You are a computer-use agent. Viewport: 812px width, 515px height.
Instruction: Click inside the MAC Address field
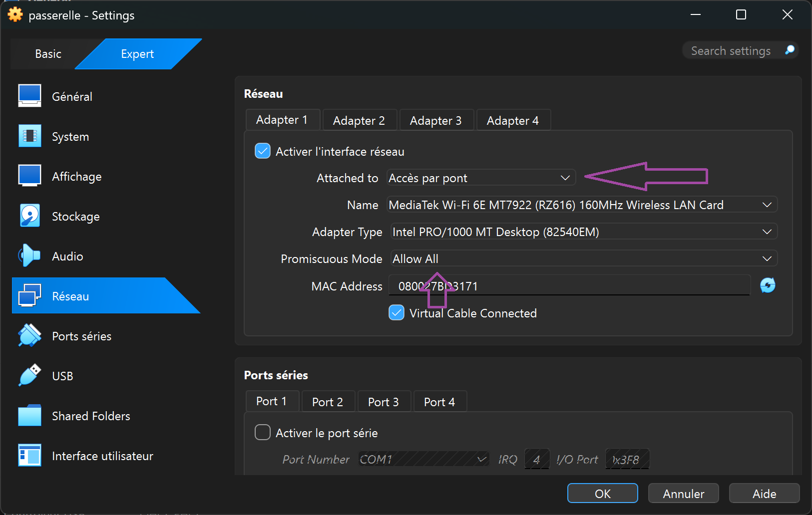(549, 285)
